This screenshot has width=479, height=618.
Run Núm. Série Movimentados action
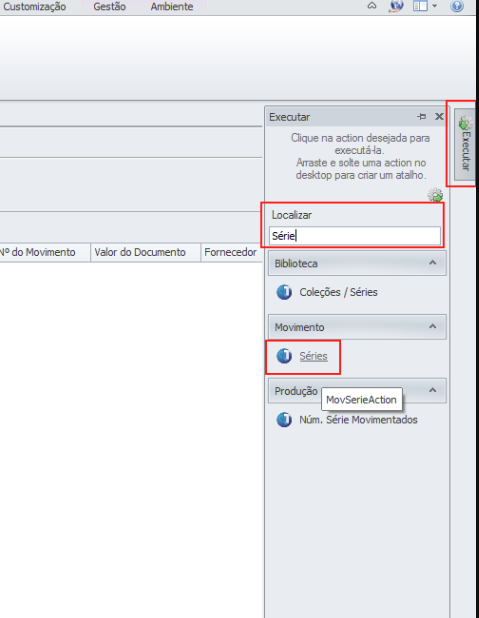358,420
